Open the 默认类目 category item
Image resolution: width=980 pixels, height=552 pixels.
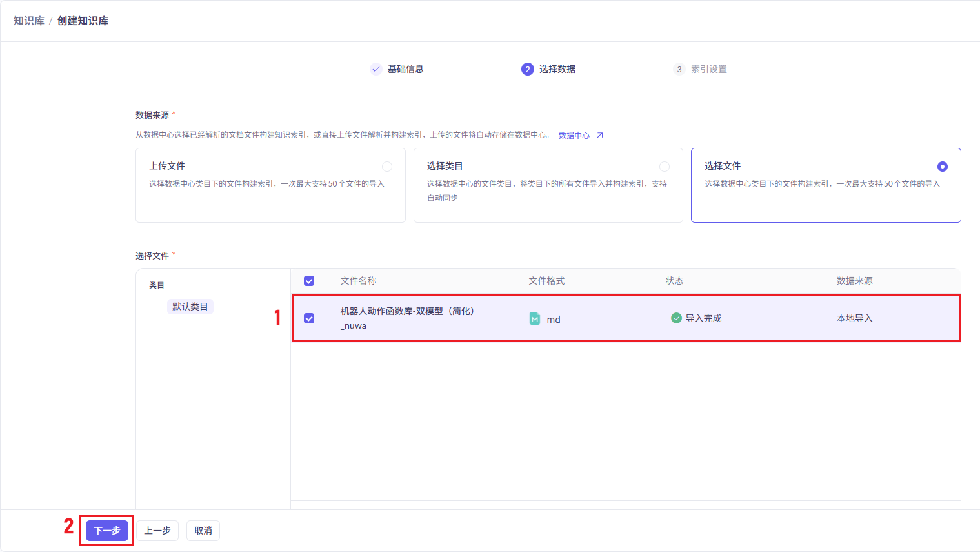pyautogui.click(x=190, y=307)
